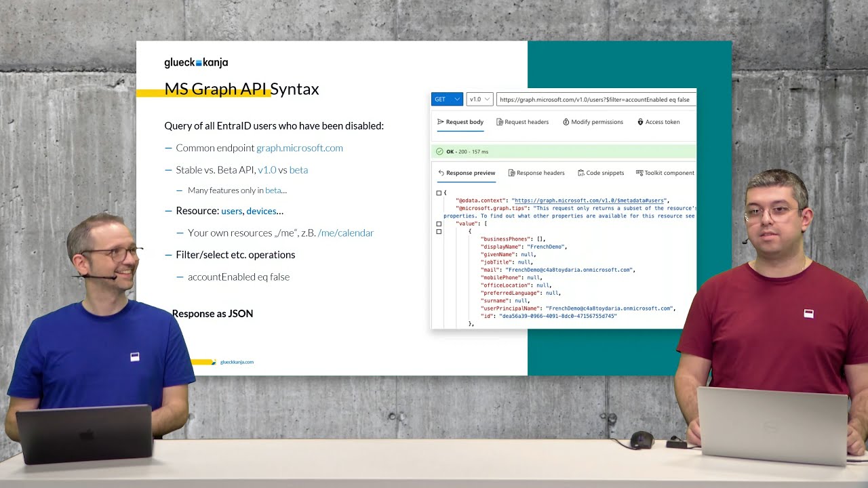Click the "Response as JSON" heading
Image resolution: width=868 pixels, height=488 pixels.
212,314
